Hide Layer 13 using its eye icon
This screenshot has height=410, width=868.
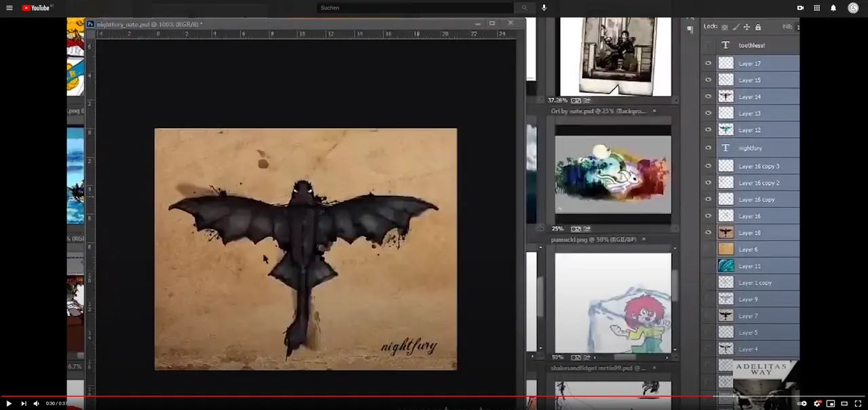709,113
